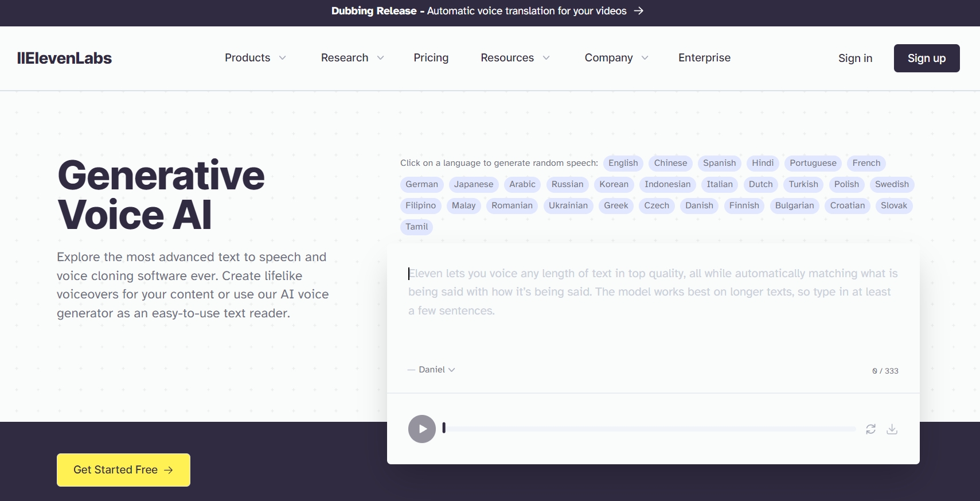The width and height of the screenshot is (980, 501).
Task: Click the Sign up button
Action: 927,58
